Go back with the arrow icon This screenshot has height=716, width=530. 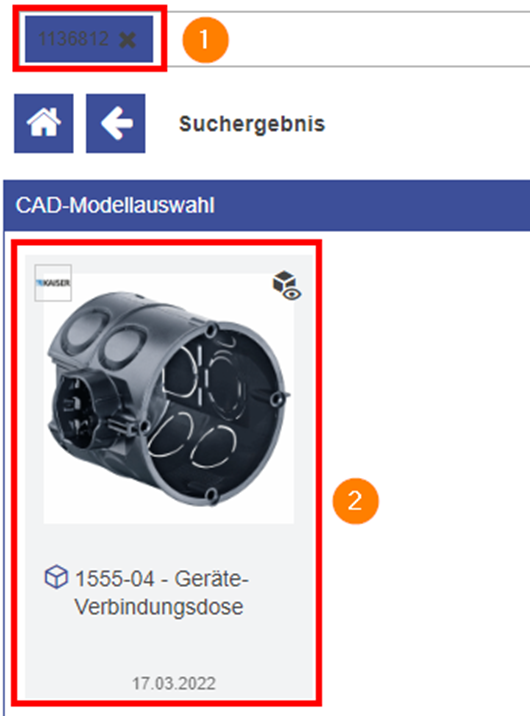[x=116, y=123]
